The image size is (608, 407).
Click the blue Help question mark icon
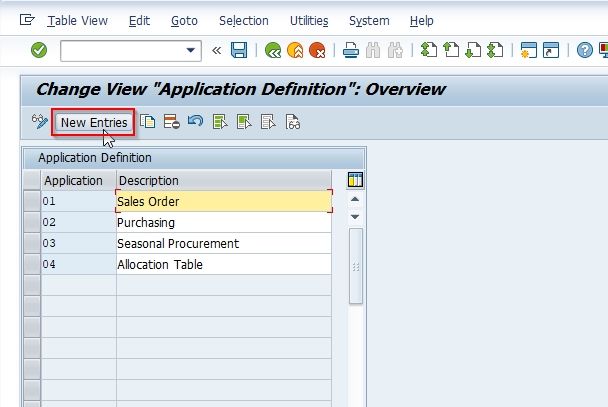coord(584,50)
